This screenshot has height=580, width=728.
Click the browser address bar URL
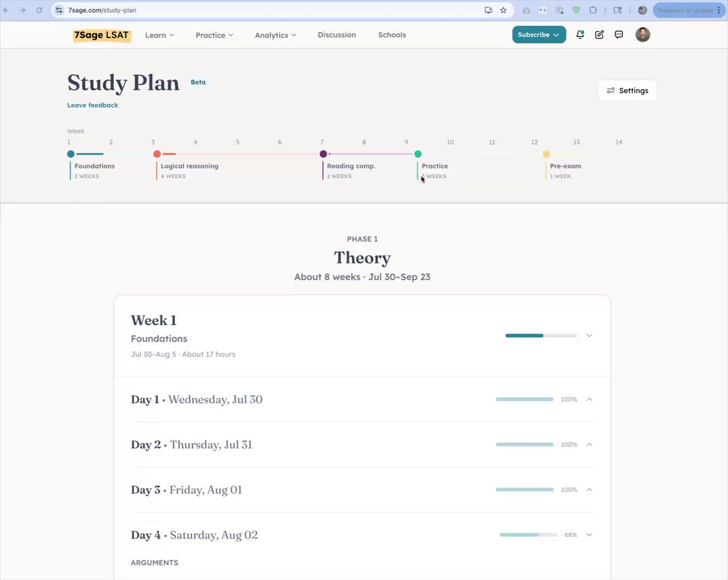click(x=102, y=10)
